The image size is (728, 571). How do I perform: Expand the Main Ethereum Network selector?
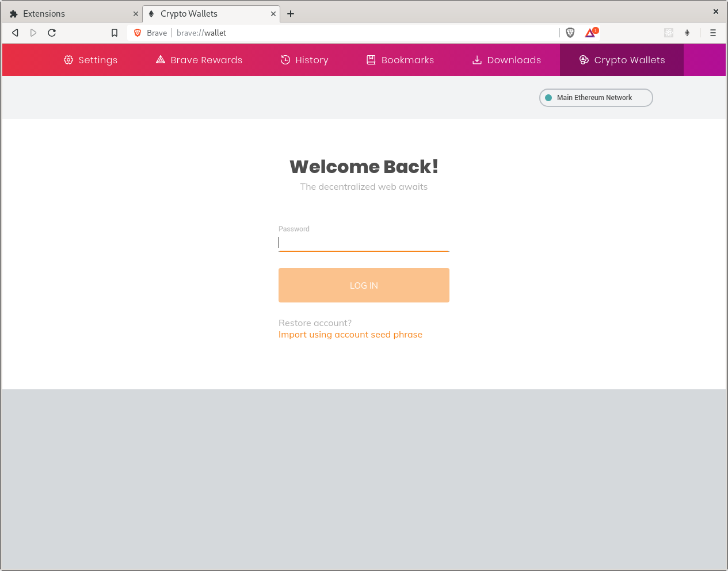tap(596, 98)
